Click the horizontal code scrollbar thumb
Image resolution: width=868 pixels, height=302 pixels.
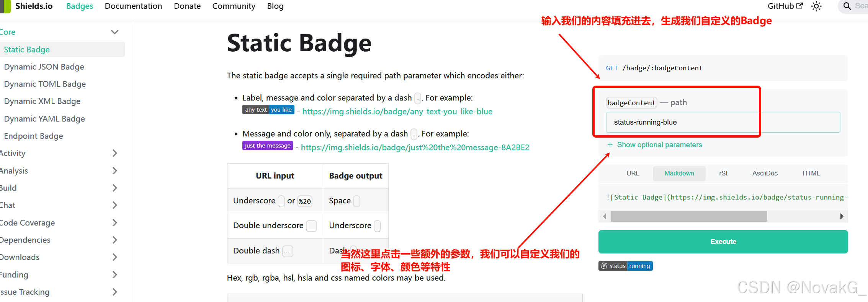689,216
